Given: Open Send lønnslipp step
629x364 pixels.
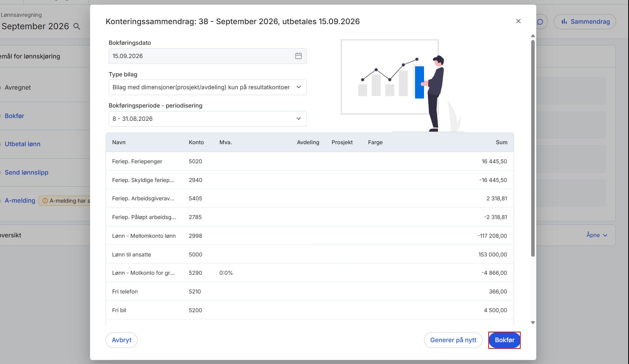Looking at the screenshot, I should (27, 173).
